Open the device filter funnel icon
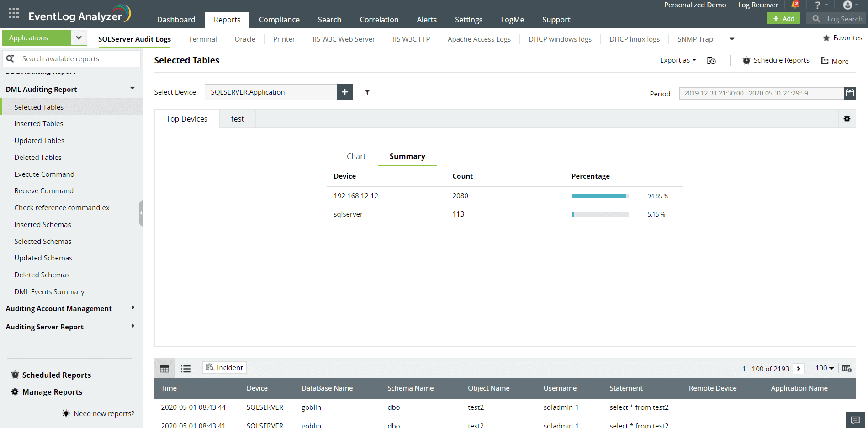This screenshot has height=428, width=868. [x=367, y=92]
